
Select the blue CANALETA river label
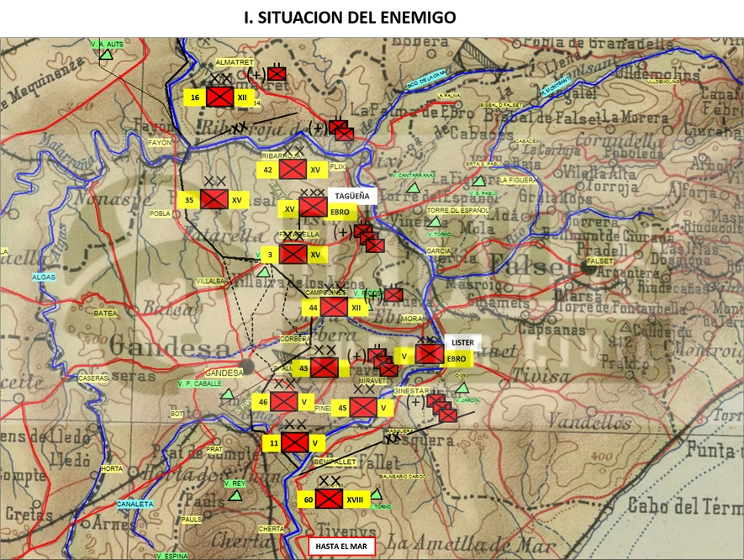click(135, 504)
